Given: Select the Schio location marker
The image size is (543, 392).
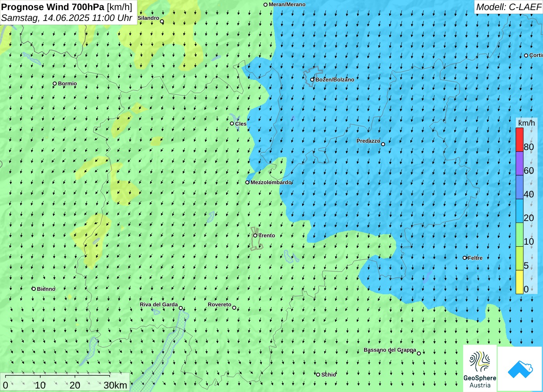Looking at the screenshot, I should pyautogui.click(x=318, y=375).
